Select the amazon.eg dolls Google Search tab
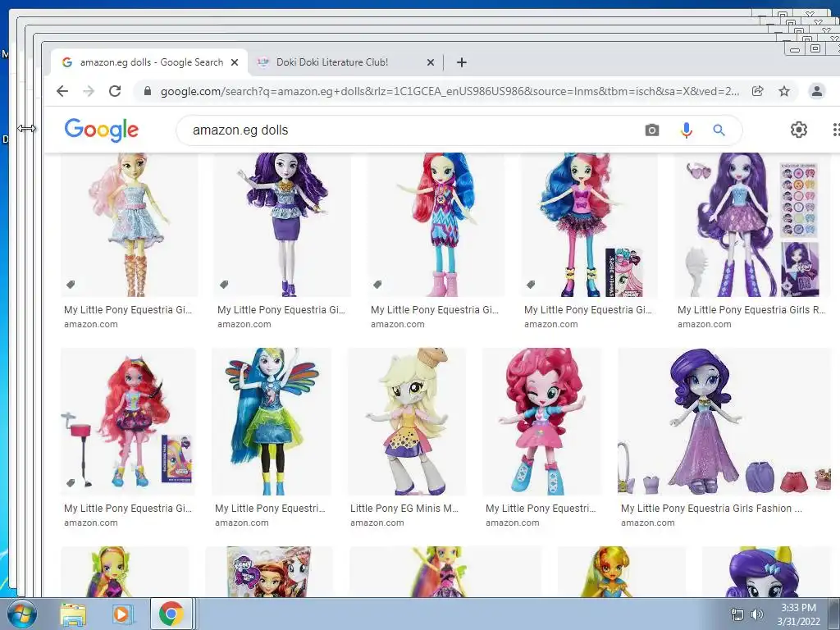 coord(149,62)
